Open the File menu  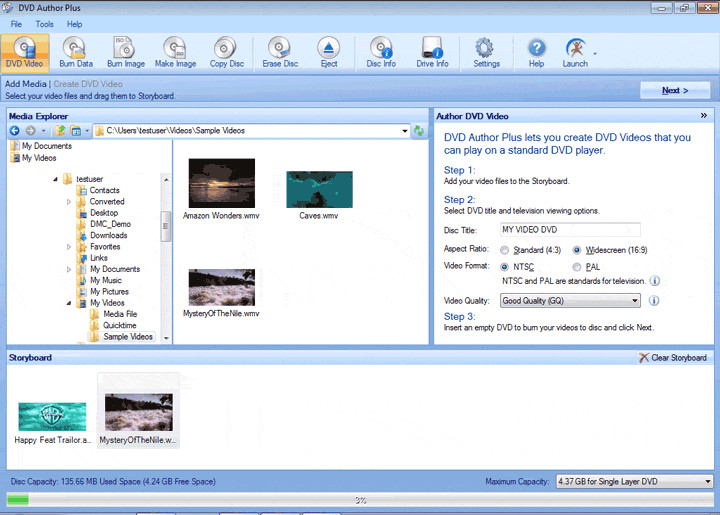[x=16, y=23]
